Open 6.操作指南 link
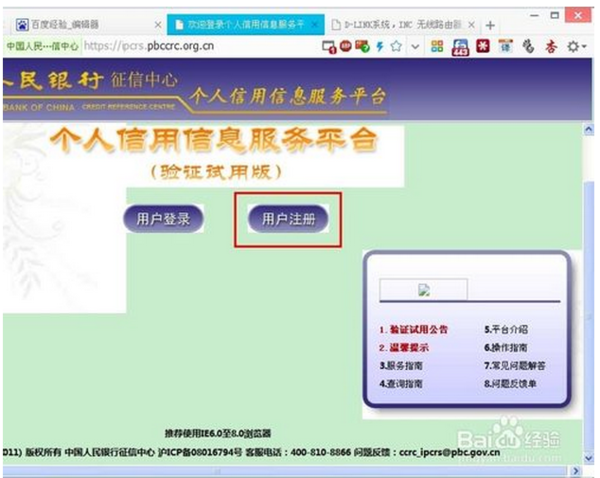Screen dimensions: 600x478 506,347
